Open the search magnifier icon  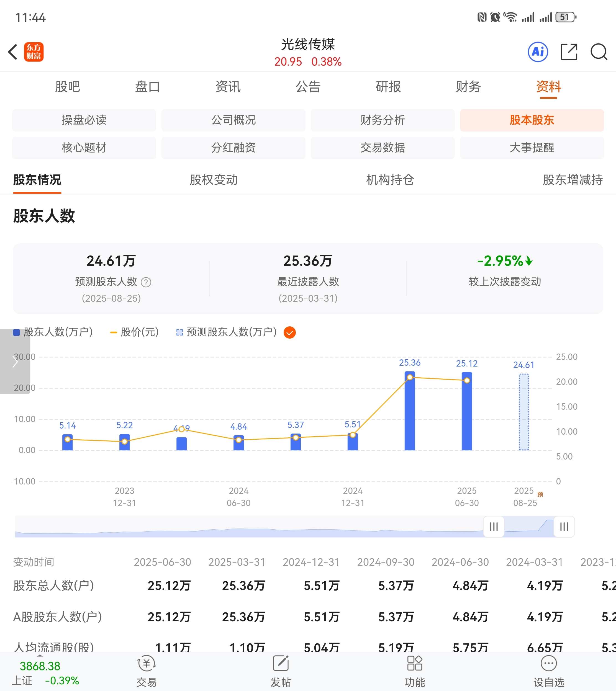pos(599,52)
